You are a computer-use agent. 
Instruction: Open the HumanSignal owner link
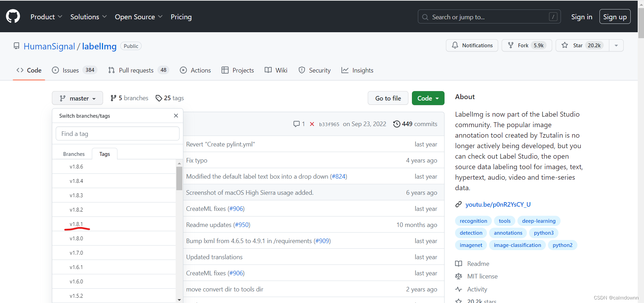pos(49,46)
